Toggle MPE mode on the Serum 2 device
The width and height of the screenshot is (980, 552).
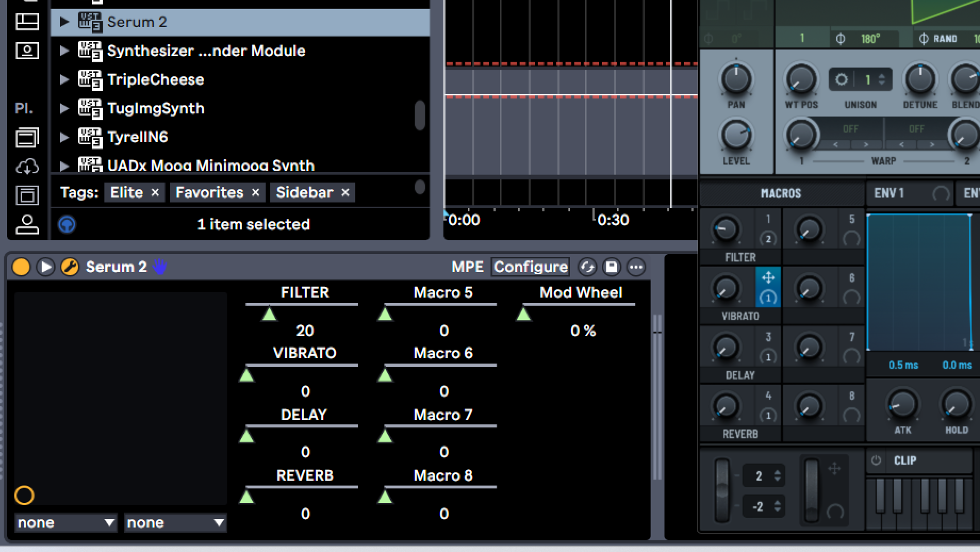click(x=467, y=267)
